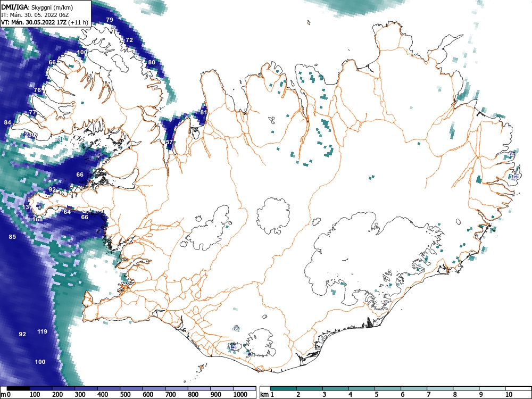
Task: Click the 'IT: Mán. 30. 05. 2022 06Z' line
Action: (x=35, y=15)
